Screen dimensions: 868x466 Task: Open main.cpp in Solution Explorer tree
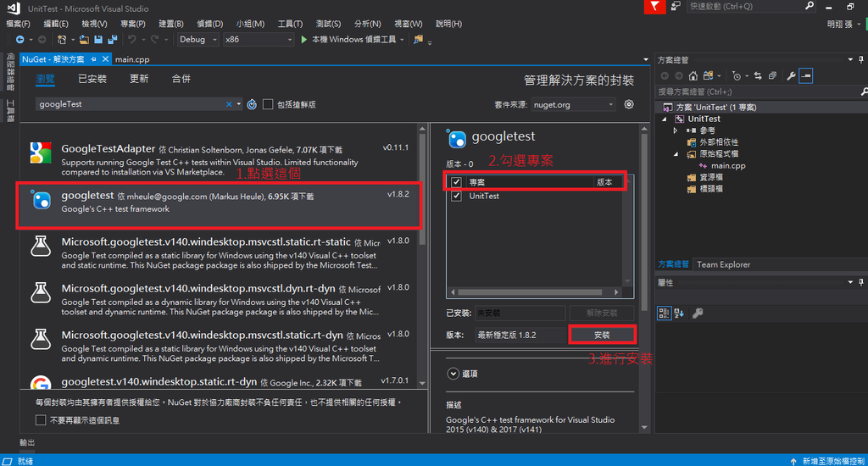(727, 165)
